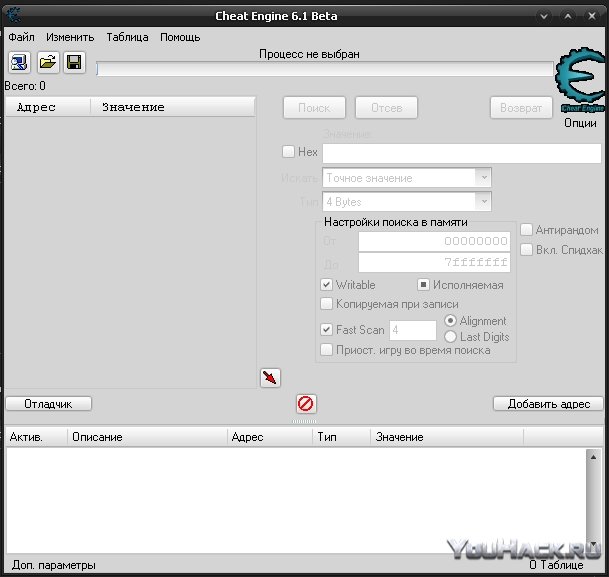Image resolution: width=609 pixels, height=577 pixels.
Task: Click the value search input field
Action: 461,153
